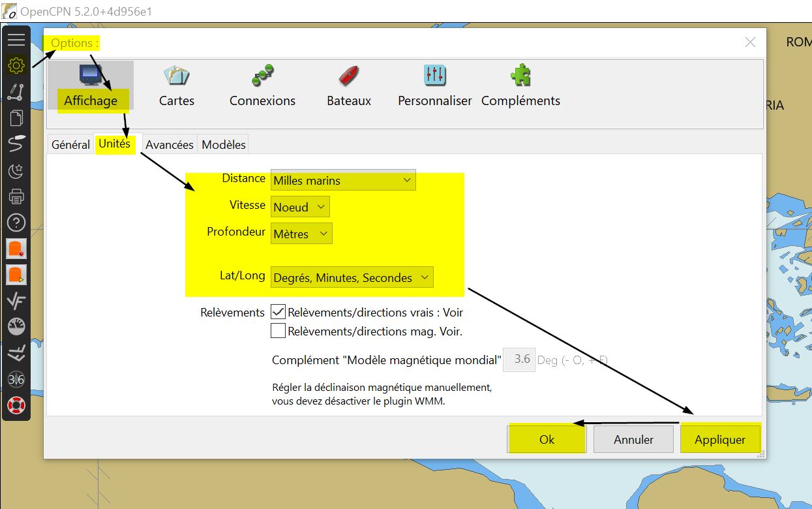Click the Options gear icon in the toolbar
This screenshot has width=812, height=509.
pyautogui.click(x=16, y=65)
